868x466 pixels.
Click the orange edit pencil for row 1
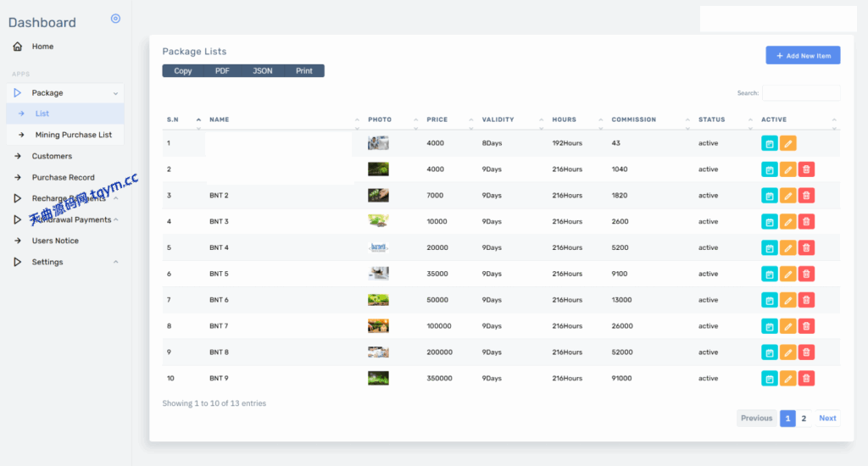pos(787,143)
